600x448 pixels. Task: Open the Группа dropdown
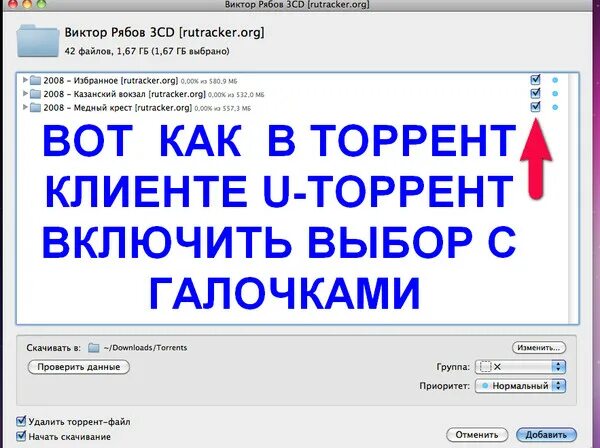point(520,367)
